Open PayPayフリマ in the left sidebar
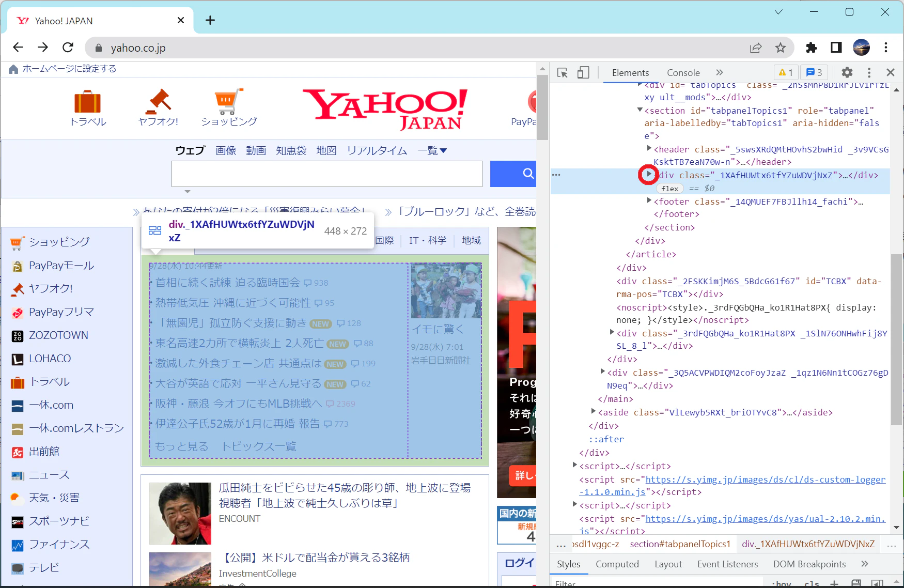904x588 pixels. (x=61, y=312)
